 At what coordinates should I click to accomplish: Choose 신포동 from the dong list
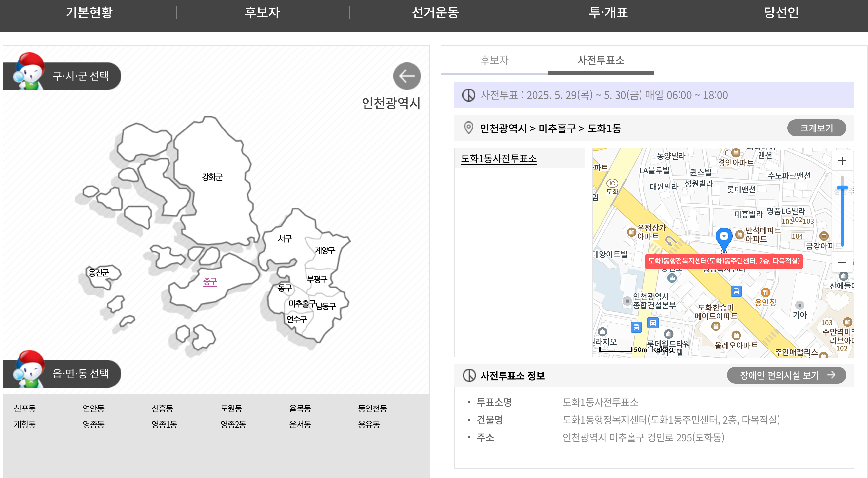[x=25, y=408]
